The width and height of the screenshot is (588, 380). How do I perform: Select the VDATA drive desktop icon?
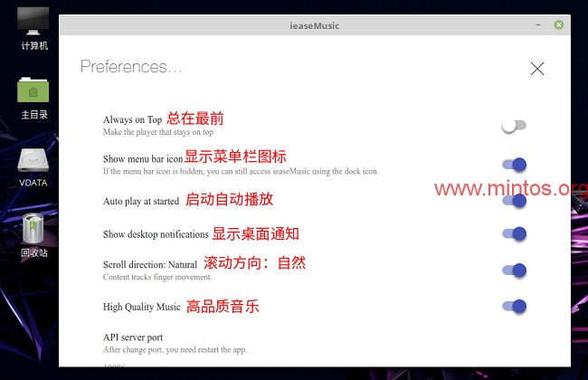point(33,167)
